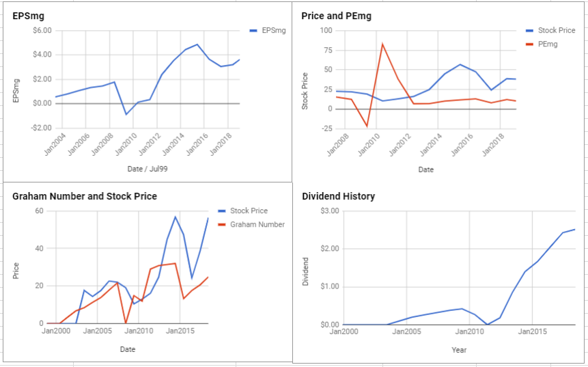Click the Graham Number and Stock Price title
588x367 pixels.
click(85, 196)
